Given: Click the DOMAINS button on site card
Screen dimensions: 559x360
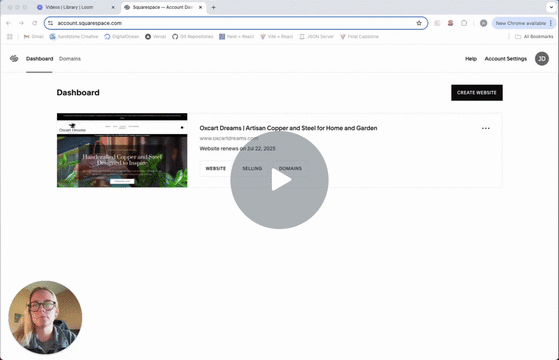Looking at the screenshot, I should pyautogui.click(x=290, y=169).
